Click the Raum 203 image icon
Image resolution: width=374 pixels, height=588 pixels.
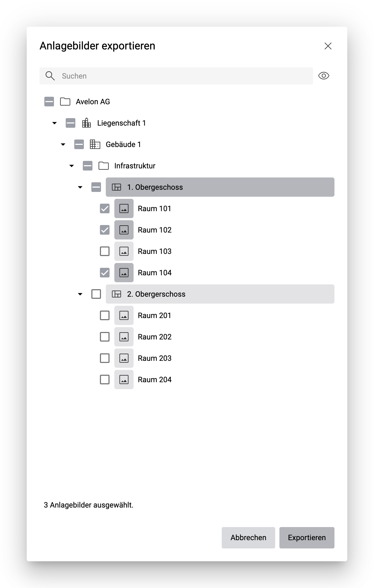pos(124,358)
